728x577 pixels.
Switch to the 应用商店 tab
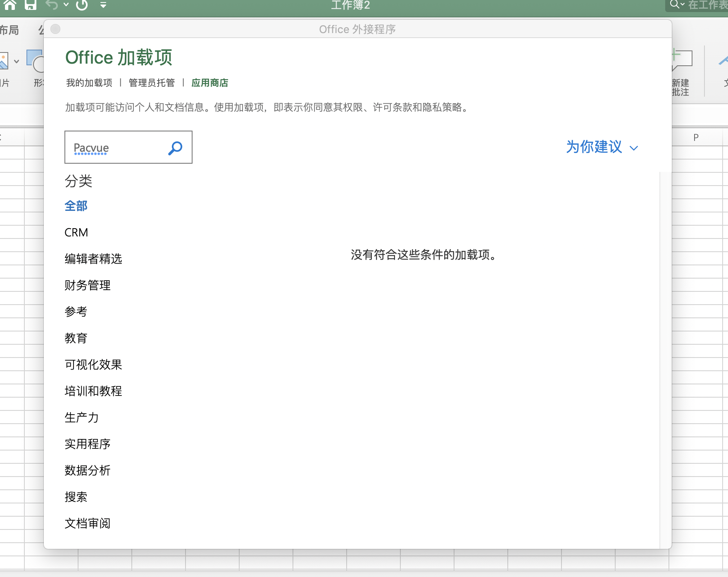pyautogui.click(x=210, y=83)
